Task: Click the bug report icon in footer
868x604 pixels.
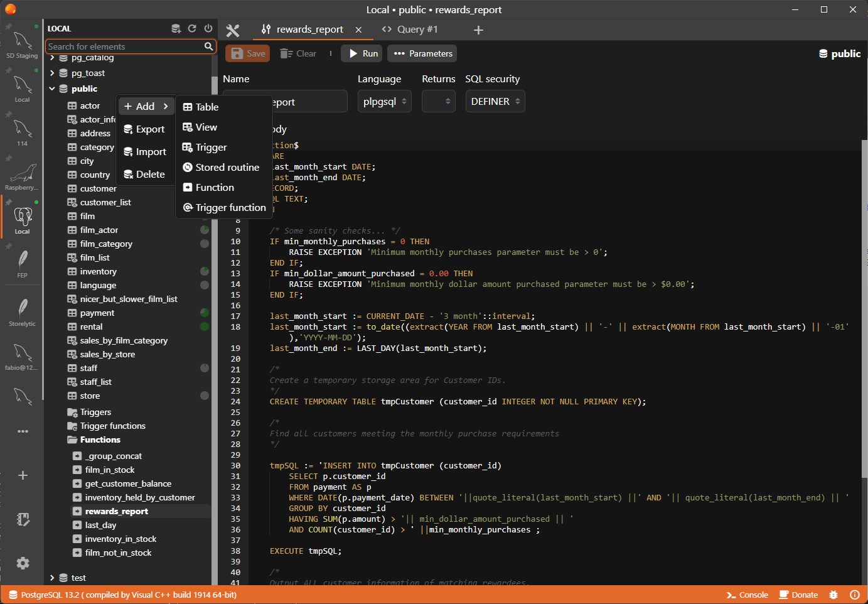Action: coord(833,595)
